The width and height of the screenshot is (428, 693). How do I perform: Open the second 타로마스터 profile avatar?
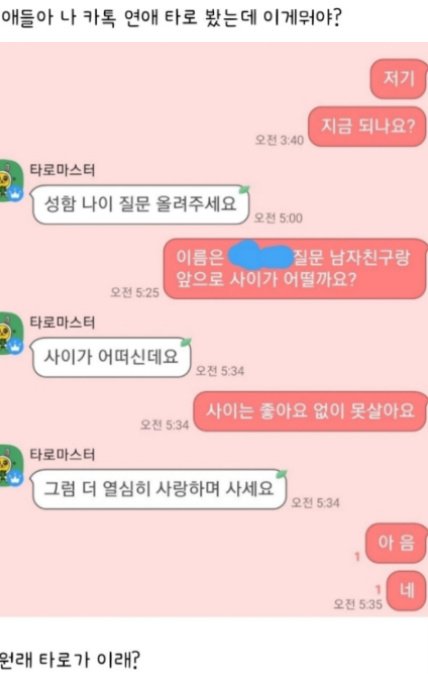tap(11, 334)
